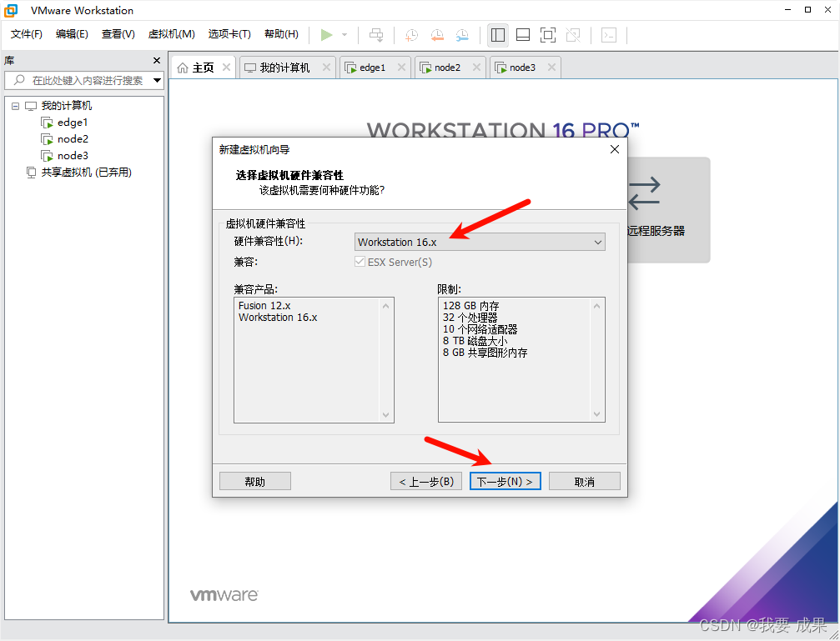Open the snapshot manager

pos(462,35)
